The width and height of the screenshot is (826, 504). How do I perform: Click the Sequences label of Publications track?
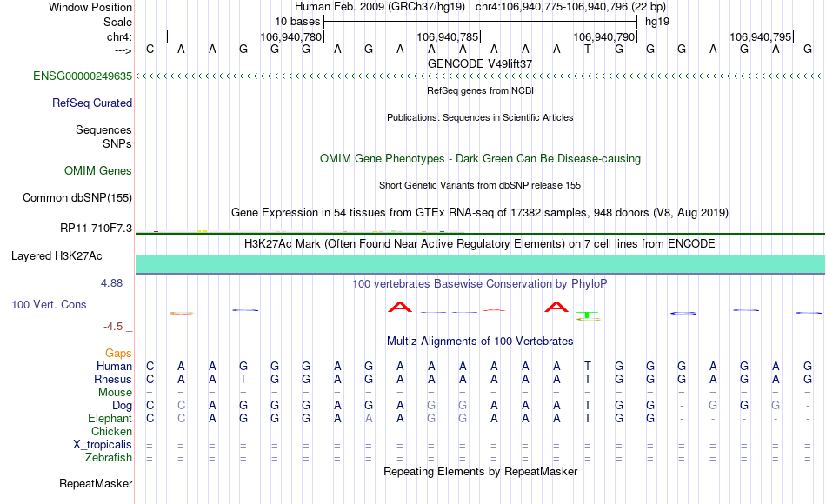coord(103,129)
